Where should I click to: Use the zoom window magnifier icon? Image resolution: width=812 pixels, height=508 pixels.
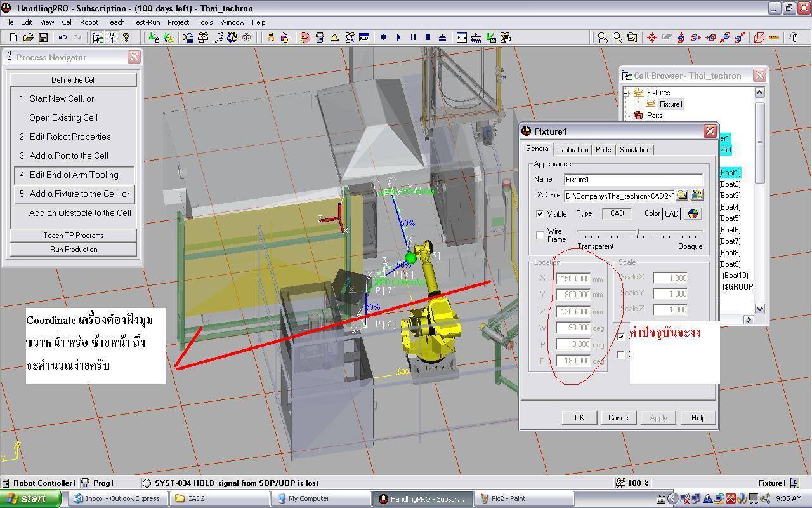pyautogui.click(x=632, y=37)
